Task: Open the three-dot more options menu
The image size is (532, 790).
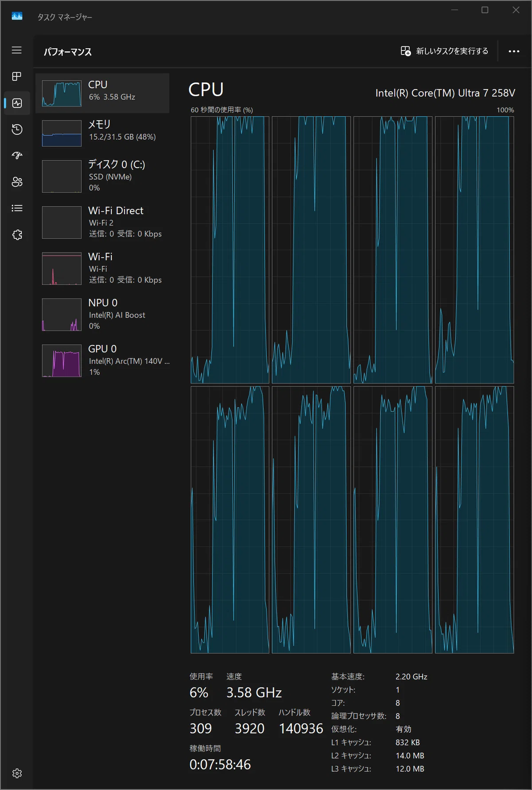Action: pos(514,51)
